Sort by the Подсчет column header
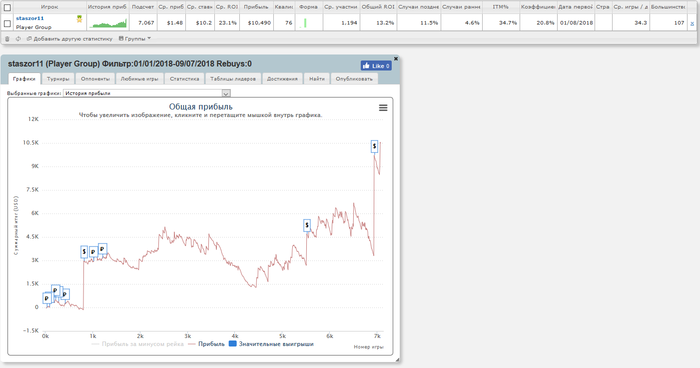The image size is (700, 368). pos(143,7)
